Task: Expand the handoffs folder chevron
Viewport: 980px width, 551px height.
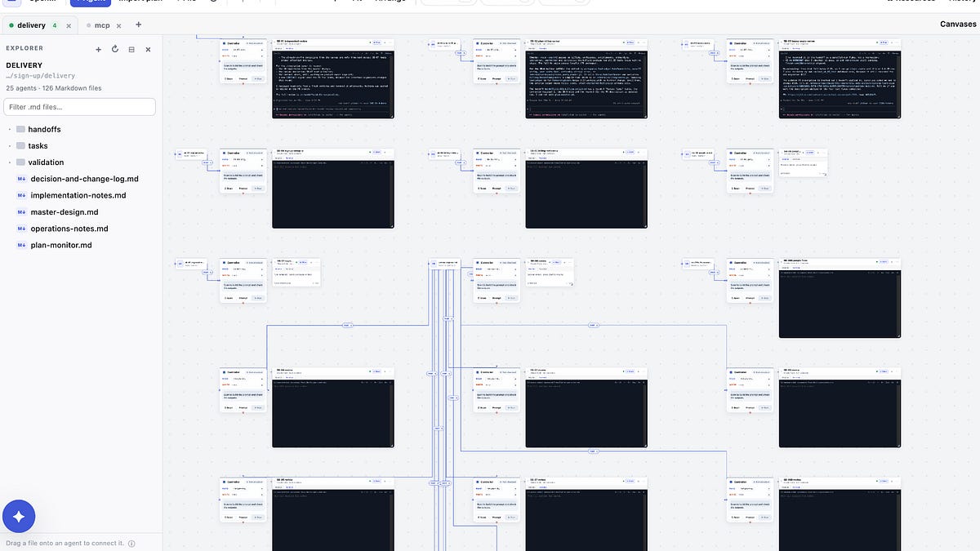Action: pos(9,129)
